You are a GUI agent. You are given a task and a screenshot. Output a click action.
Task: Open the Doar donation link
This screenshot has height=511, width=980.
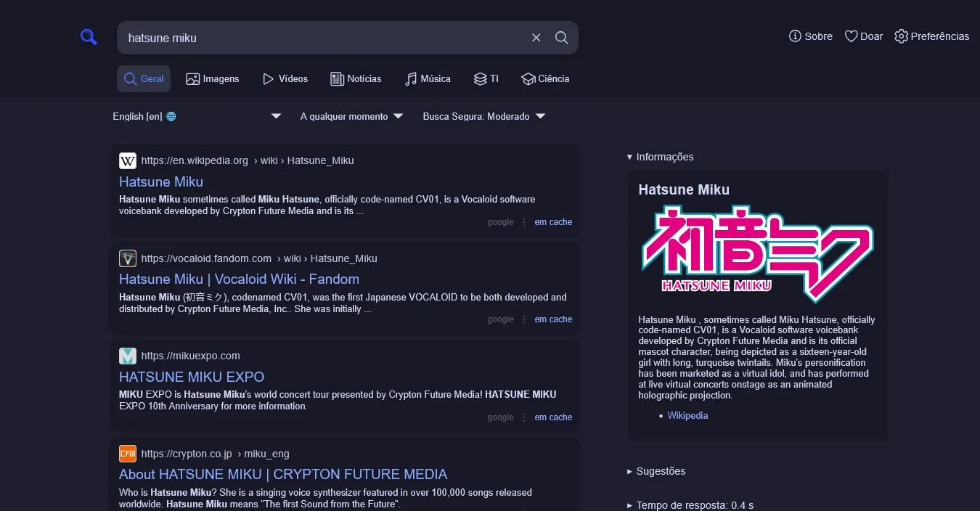[864, 36]
